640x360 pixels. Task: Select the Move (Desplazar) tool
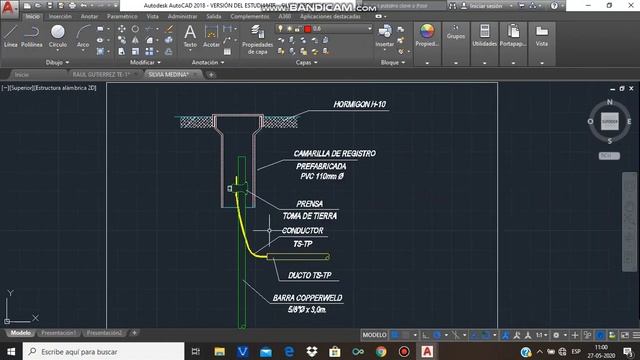coord(122,29)
